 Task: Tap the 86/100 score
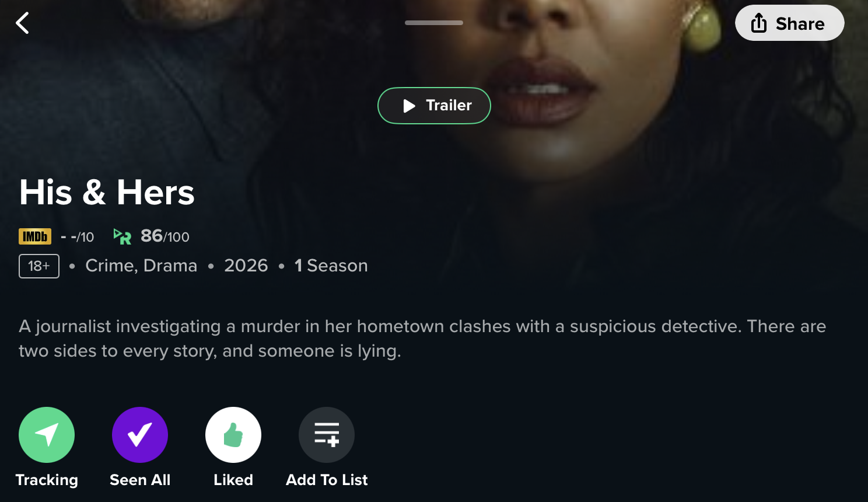pyautogui.click(x=165, y=236)
